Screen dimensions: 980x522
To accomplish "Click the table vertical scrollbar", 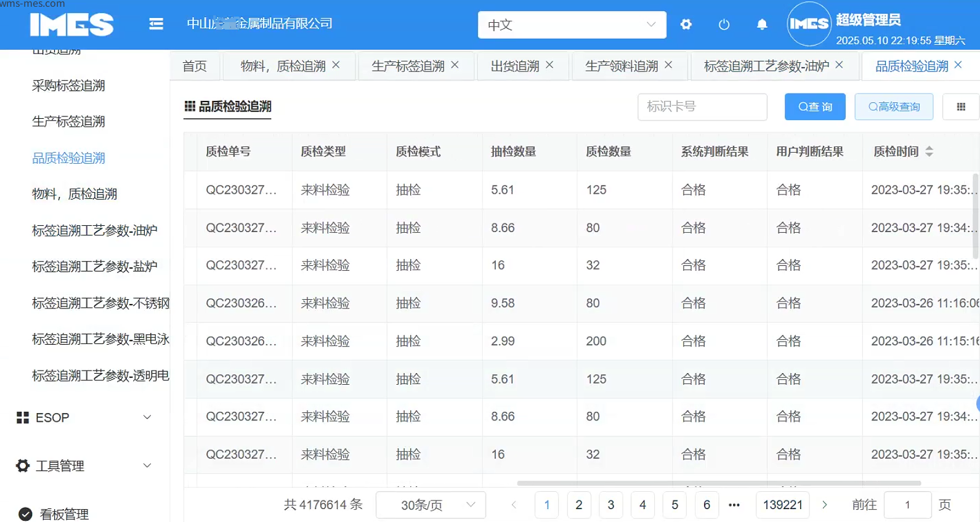I will (976, 216).
